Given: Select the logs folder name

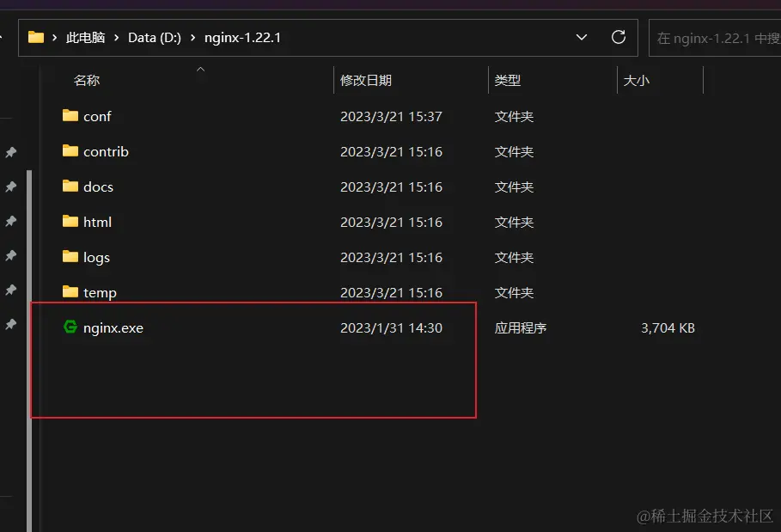Looking at the screenshot, I should (x=96, y=258).
